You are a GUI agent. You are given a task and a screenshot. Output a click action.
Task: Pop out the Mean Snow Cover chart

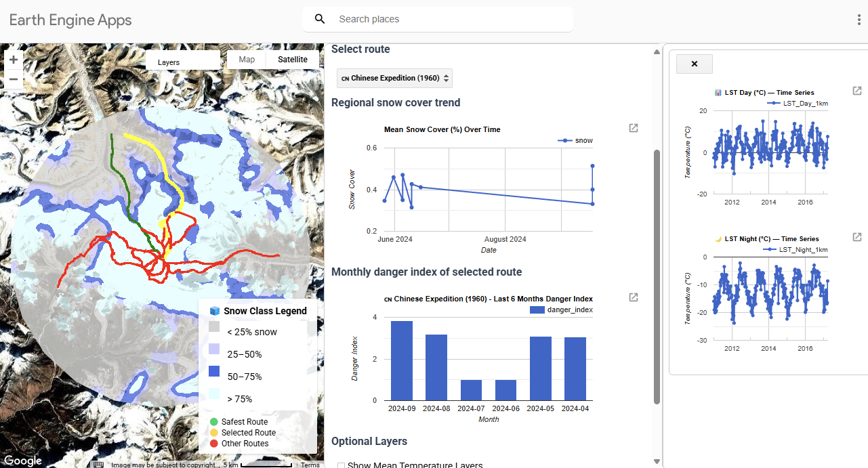[x=634, y=128]
